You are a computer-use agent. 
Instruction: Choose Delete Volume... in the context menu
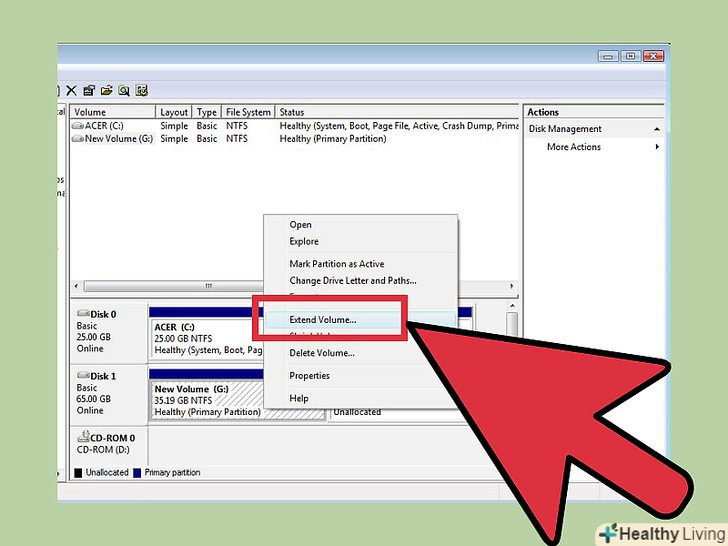tap(322, 353)
